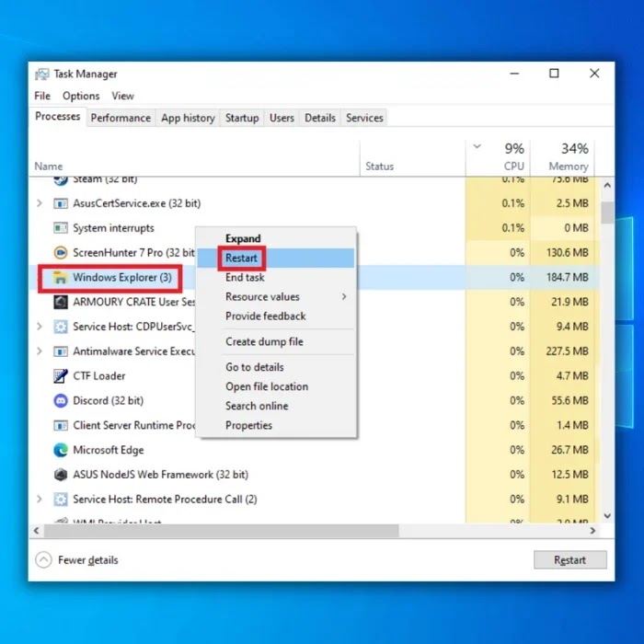Image resolution: width=644 pixels, height=644 pixels.
Task: Click the AsusCertService.exe process icon
Action: point(61,203)
